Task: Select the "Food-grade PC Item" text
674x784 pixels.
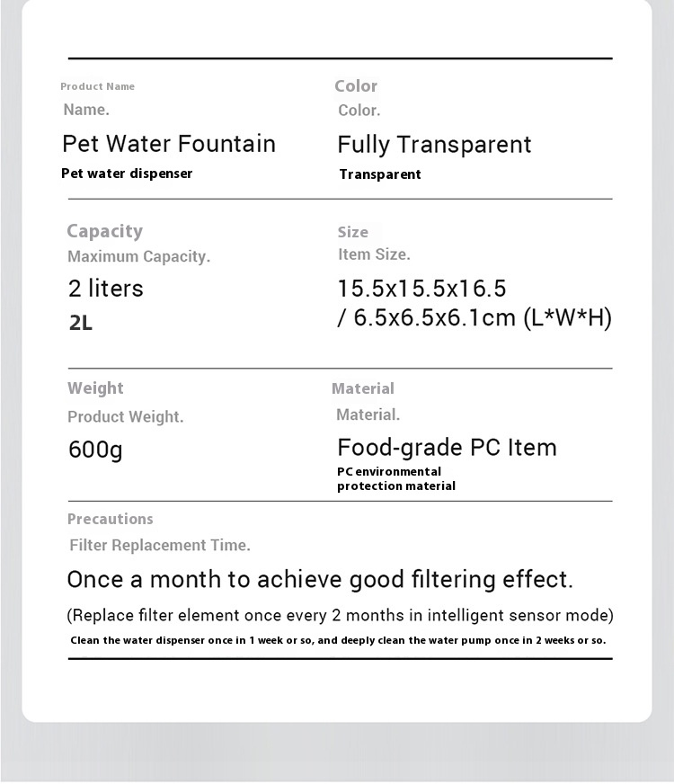Action: click(447, 448)
